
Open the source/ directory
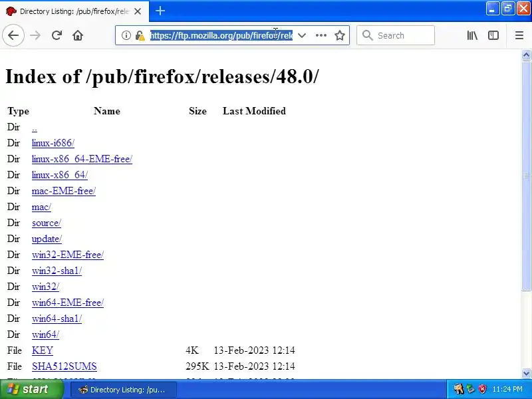tap(47, 223)
